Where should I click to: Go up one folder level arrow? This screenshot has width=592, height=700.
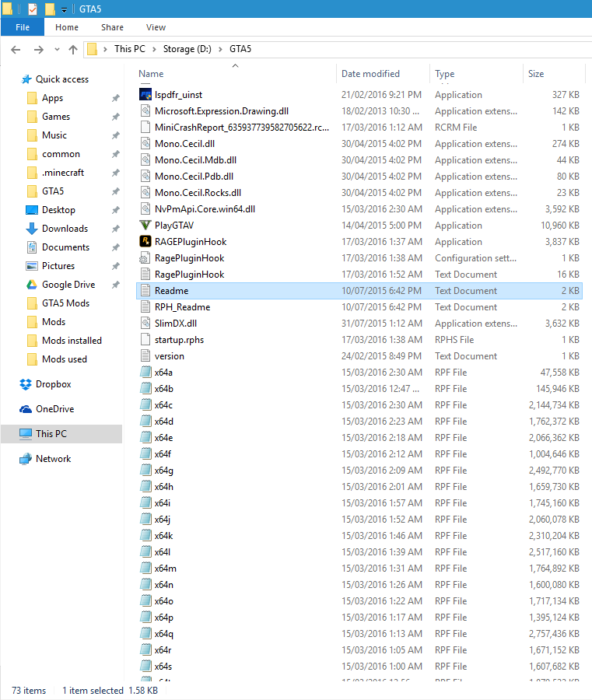tap(73, 50)
